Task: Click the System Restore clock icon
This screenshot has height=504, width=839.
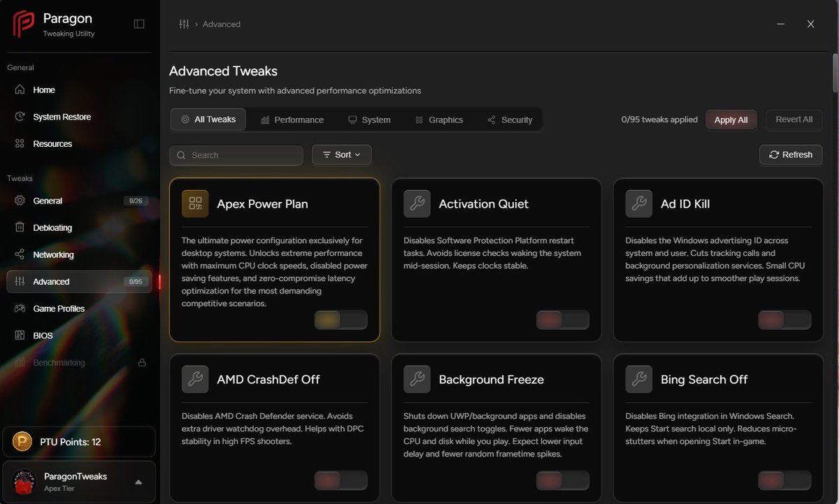Action: [x=20, y=117]
